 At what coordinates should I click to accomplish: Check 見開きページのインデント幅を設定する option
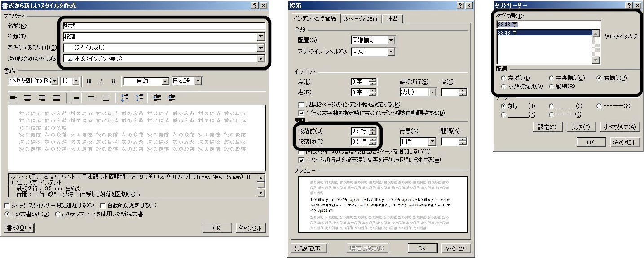(301, 105)
